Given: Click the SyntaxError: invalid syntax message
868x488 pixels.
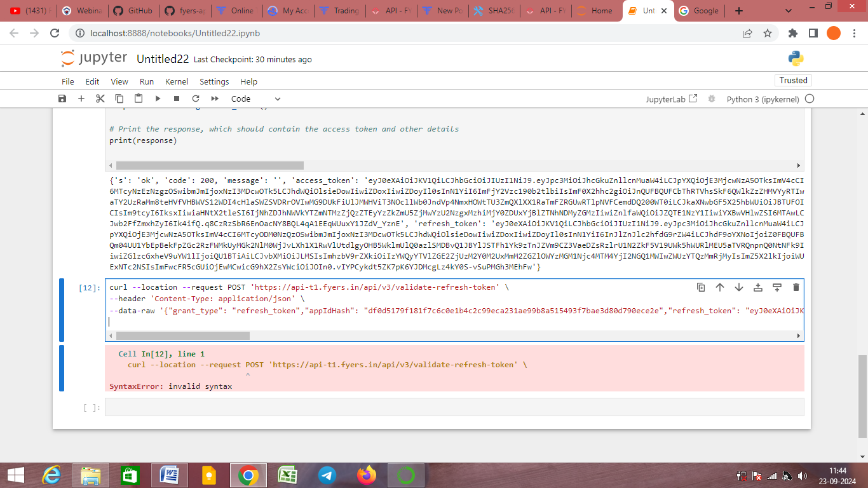Looking at the screenshot, I should tap(170, 386).
